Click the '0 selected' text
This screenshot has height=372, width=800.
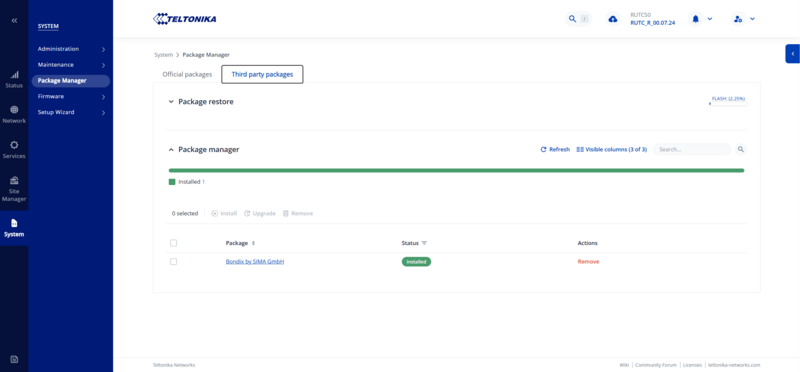(185, 213)
